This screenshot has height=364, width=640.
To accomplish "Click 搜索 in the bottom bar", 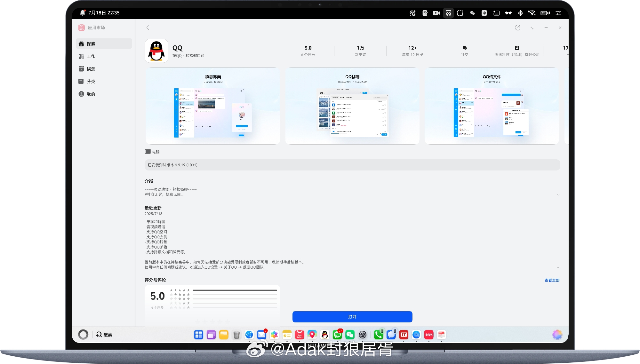I will click(104, 335).
